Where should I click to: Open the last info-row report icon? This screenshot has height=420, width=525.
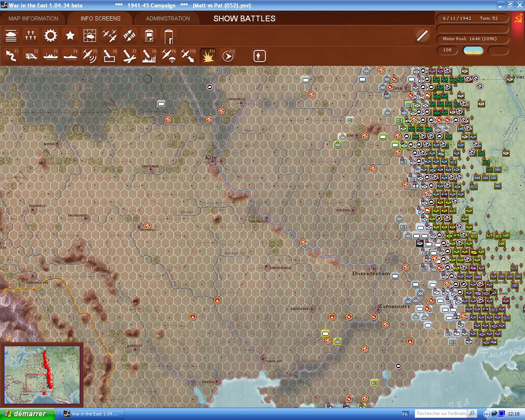169,36
